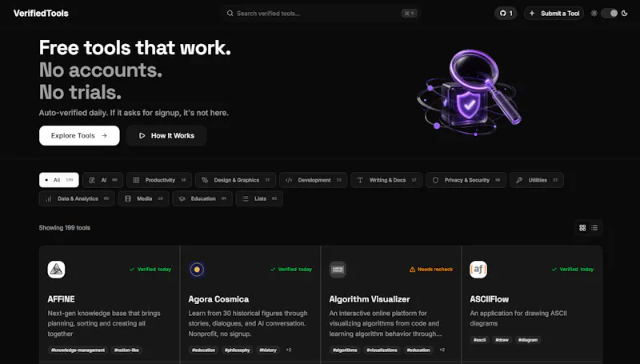Expand +2 more tags on Agora Cosmica
Image resolution: width=640 pixels, height=364 pixels.
coord(289,350)
